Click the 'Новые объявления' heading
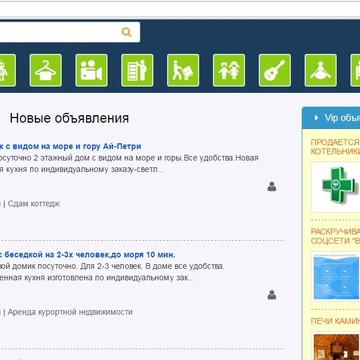This screenshot has height=360, width=360. (69, 118)
